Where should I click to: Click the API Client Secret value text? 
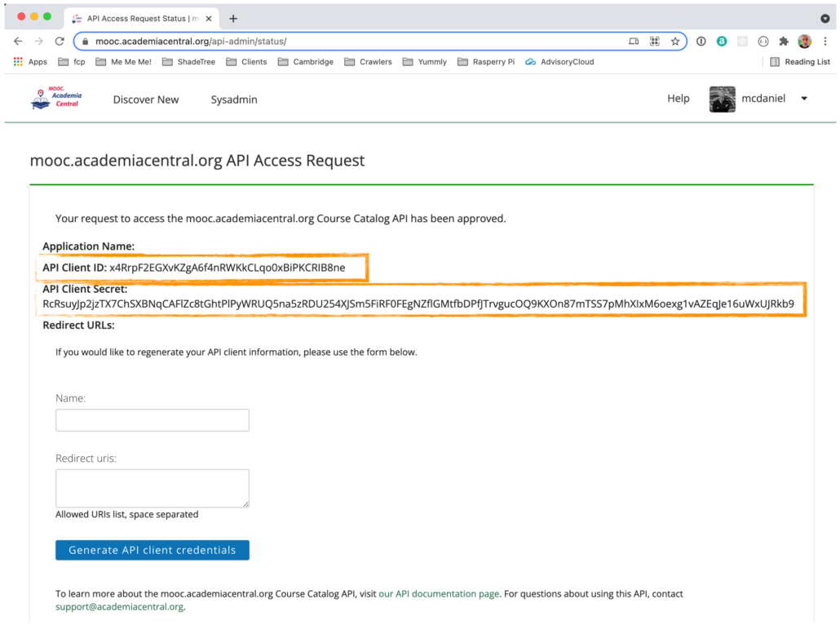(x=418, y=304)
